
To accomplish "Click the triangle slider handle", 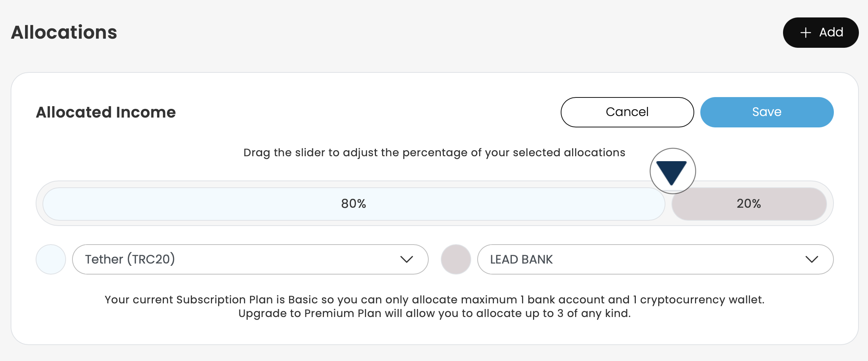I will click(672, 171).
